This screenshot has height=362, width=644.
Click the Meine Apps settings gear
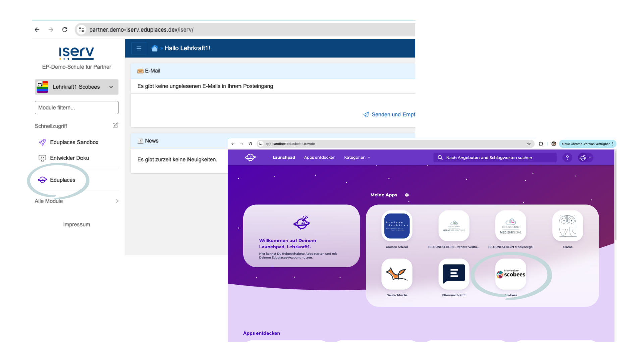(x=407, y=195)
